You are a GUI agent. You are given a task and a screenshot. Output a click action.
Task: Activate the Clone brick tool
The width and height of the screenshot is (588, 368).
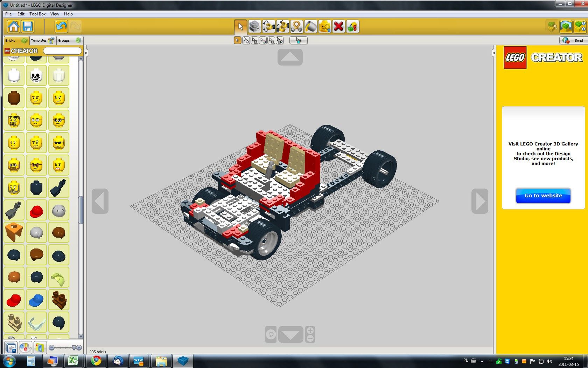click(254, 27)
